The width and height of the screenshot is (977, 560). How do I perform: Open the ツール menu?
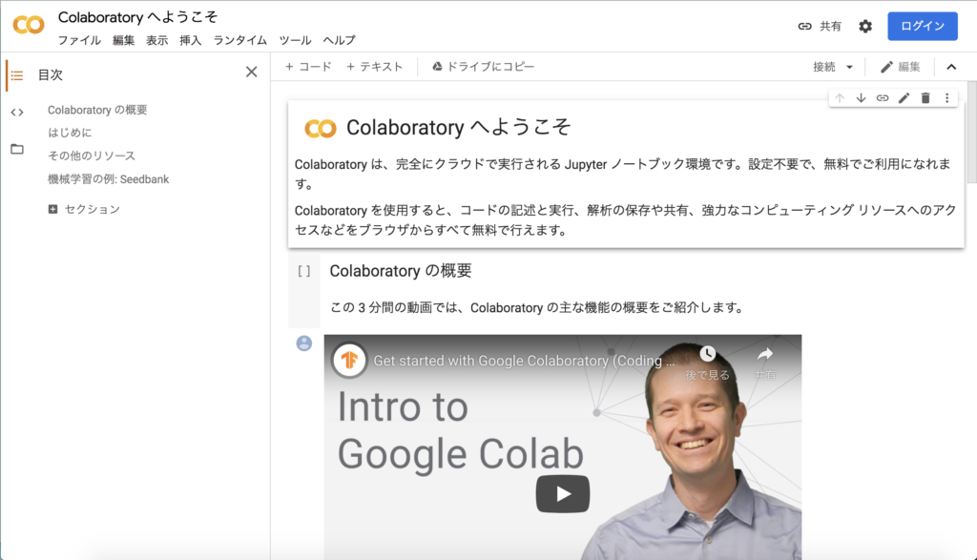[x=295, y=40]
